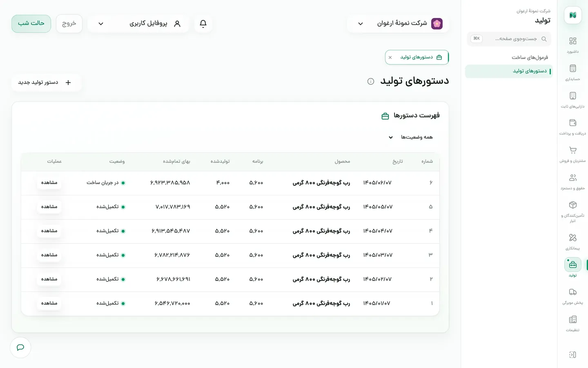Click the محصول column header
588x368 pixels.
[342, 162]
